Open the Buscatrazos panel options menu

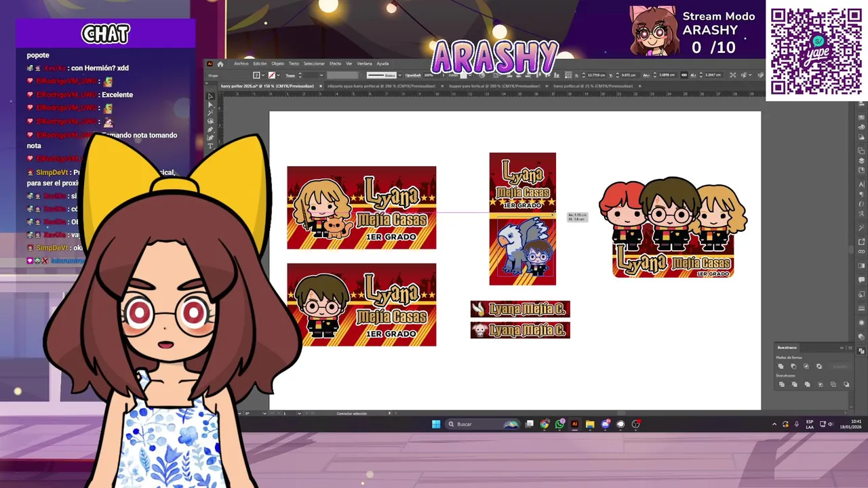click(850, 348)
